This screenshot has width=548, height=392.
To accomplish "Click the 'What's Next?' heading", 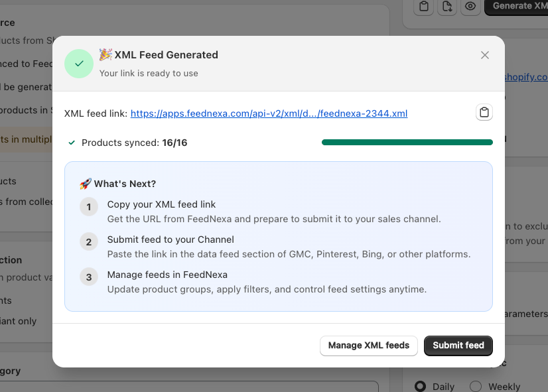I will (125, 184).
